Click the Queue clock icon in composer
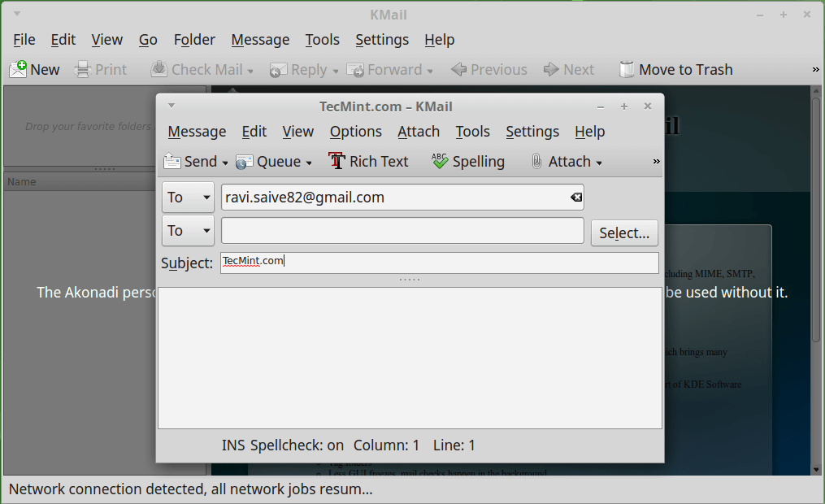825x504 pixels. [x=244, y=162]
